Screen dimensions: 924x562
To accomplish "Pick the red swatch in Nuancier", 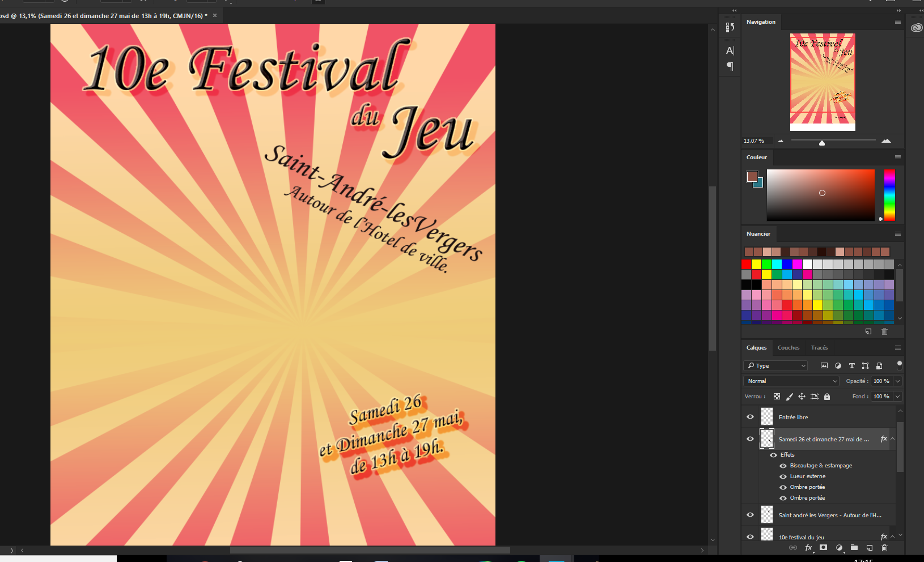I will [745, 264].
